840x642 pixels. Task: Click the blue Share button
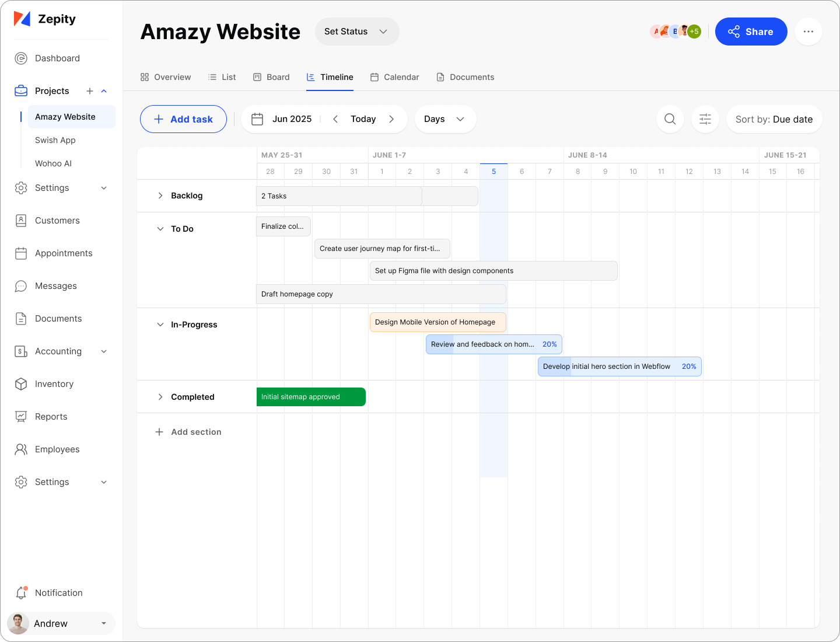pos(751,32)
